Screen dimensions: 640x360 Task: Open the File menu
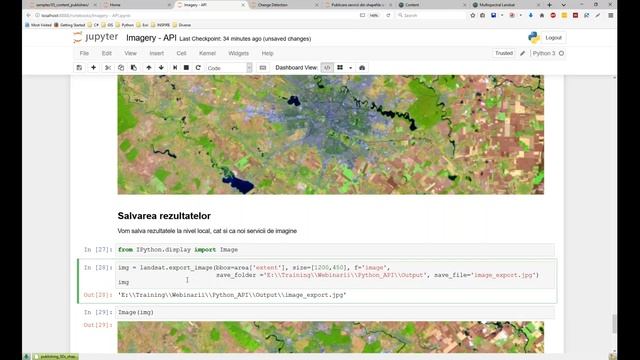[84, 53]
